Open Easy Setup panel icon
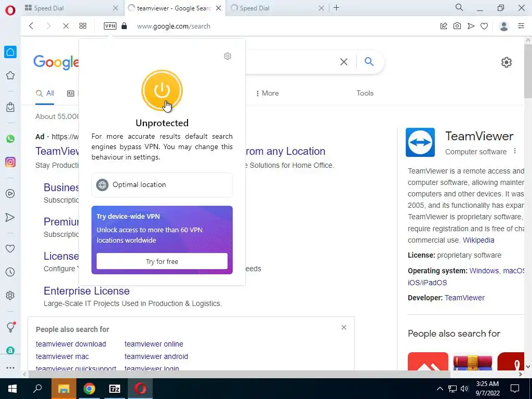Screen dimensions: 532x399 pos(521,26)
